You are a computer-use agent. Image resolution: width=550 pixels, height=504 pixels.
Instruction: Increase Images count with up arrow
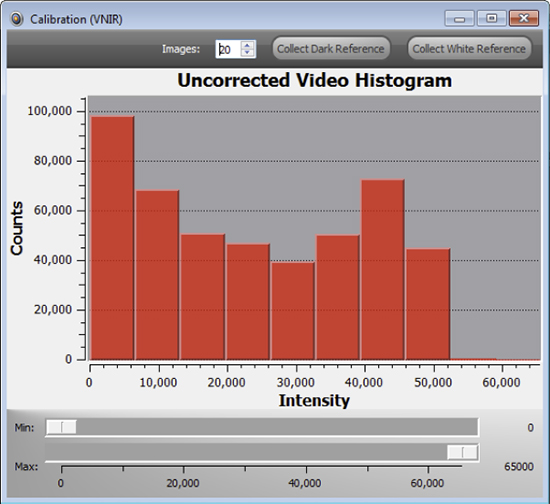pos(247,45)
